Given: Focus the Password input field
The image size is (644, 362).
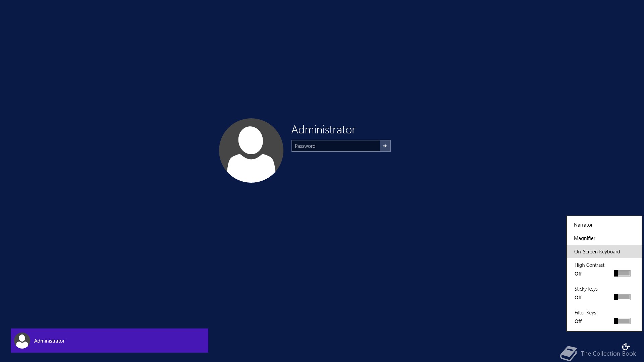Looking at the screenshot, I should [x=335, y=146].
